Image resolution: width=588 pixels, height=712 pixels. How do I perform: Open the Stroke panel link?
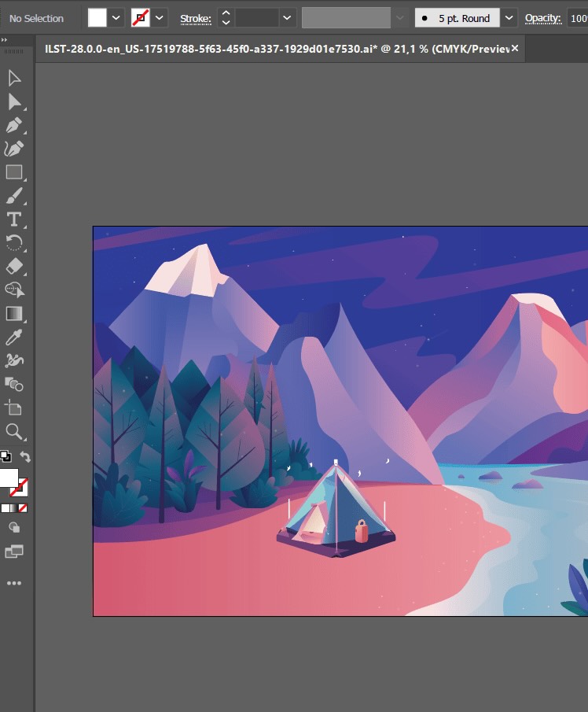coord(196,19)
